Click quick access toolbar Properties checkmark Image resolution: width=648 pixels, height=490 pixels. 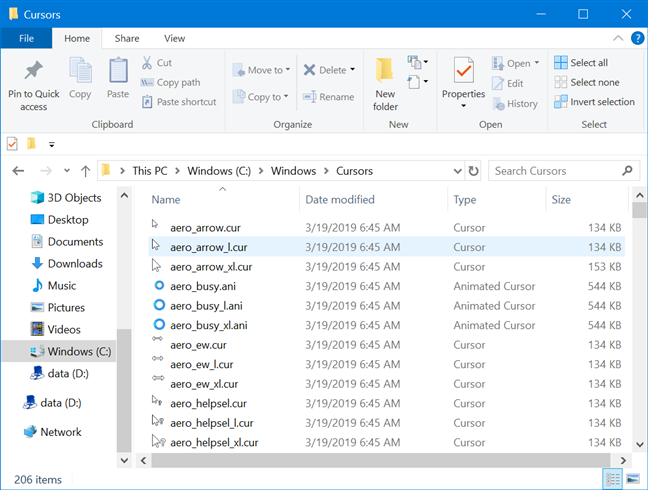pos(12,144)
